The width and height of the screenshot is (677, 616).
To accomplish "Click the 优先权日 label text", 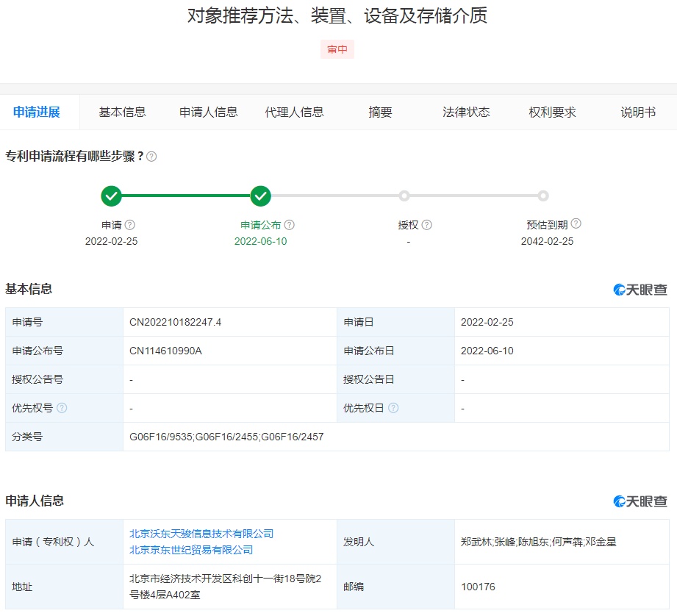I will [364, 408].
